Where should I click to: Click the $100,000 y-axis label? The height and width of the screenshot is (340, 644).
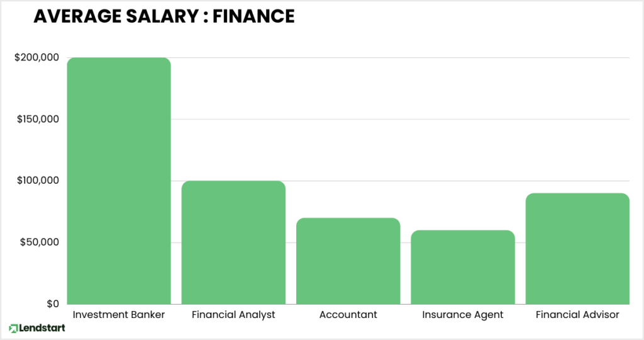click(36, 181)
